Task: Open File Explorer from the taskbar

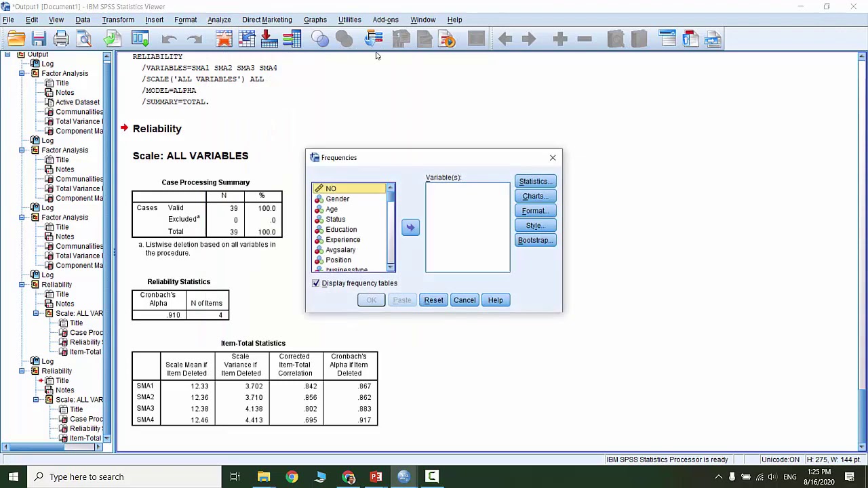Action: point(264,476)
